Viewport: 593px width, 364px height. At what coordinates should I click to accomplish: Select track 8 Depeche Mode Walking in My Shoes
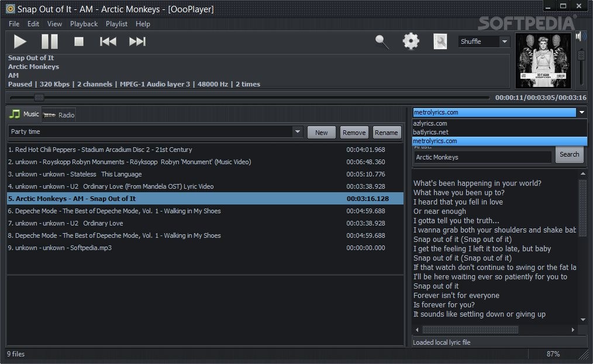click(205, 235)
